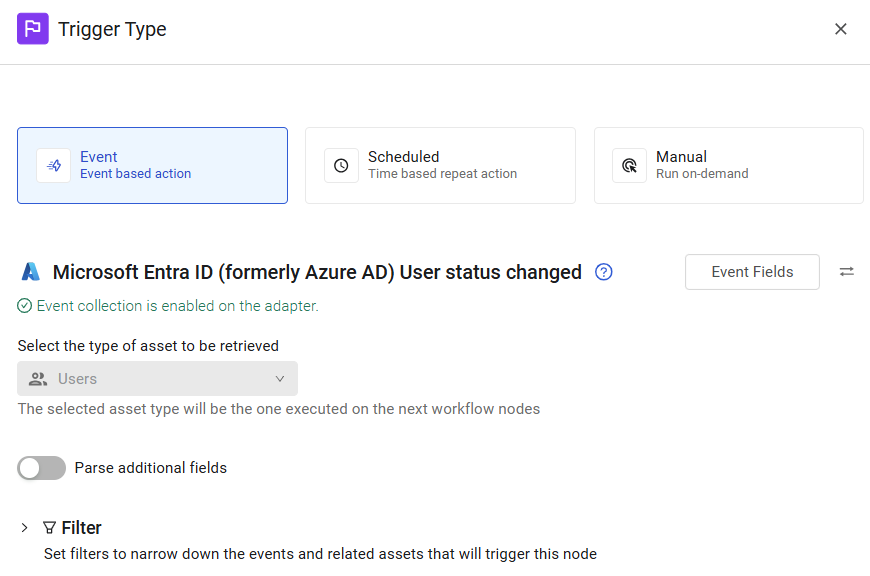This screenshot has width=870, height=576.
Task: Click the event collection enabled check icon
Action: 25,306
